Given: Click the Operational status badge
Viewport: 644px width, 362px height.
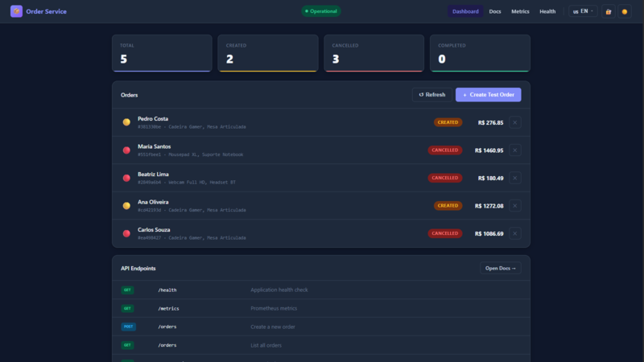Looking at the screenshot, I should [x=320, y=11].
